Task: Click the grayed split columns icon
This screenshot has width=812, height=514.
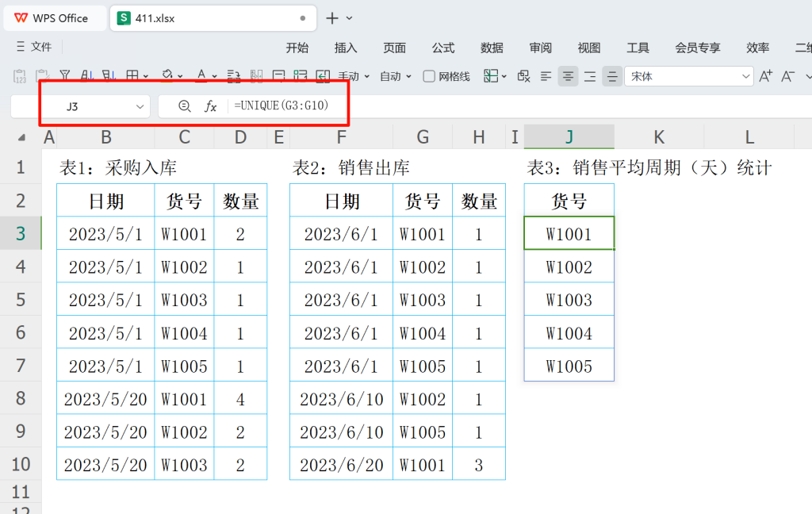Action: click(x=256, y=76)
